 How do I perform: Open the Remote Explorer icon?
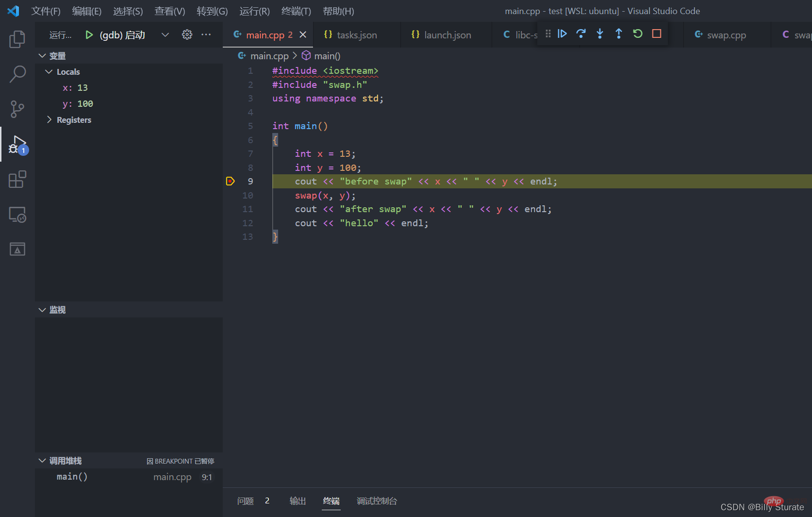point(17,215)
